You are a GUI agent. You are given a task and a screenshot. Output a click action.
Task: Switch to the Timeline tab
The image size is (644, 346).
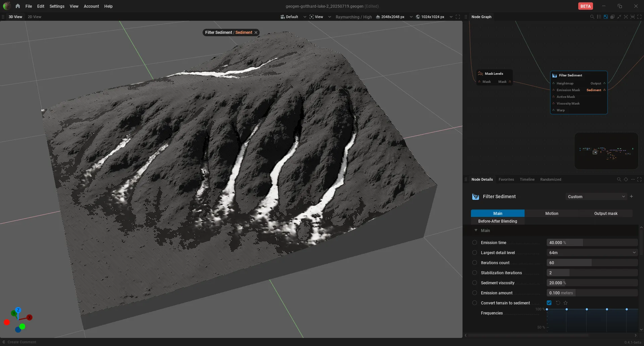point(527,179)
